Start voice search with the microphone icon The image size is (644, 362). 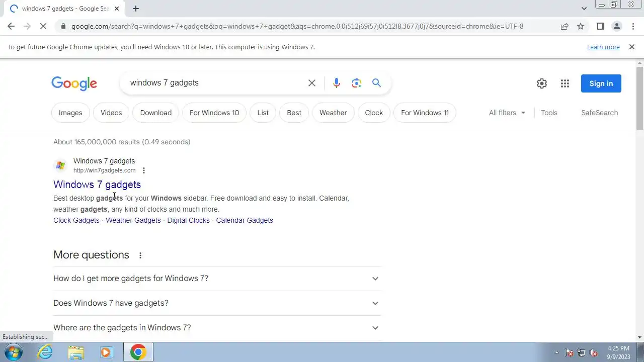[x=337, y=83]
